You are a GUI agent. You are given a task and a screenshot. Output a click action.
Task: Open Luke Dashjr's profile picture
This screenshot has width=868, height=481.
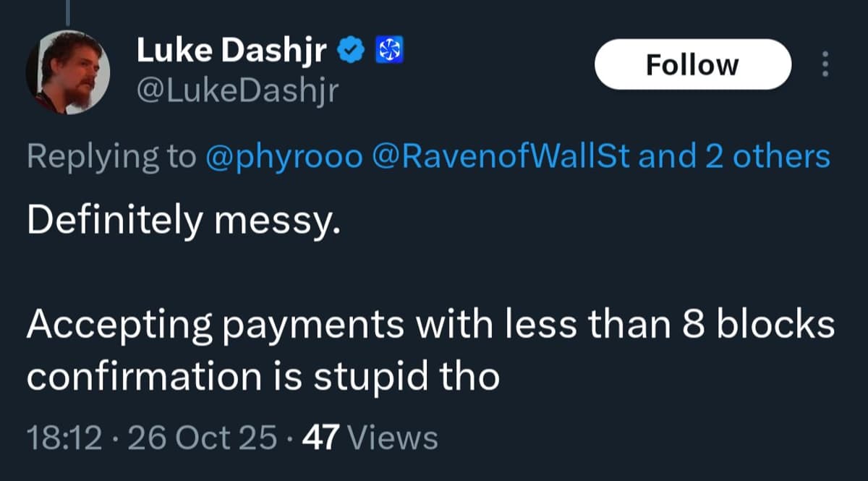(x=69, y=73)
